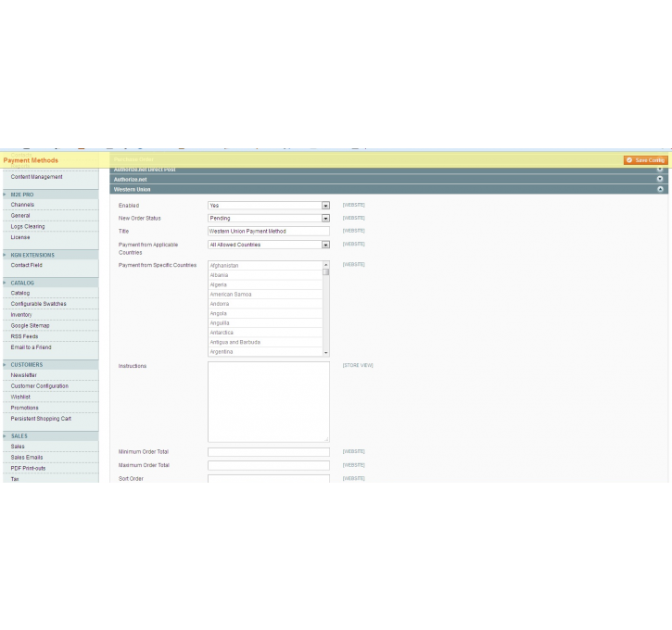Open RSS Feeds settings
The width and height of the screenshot is (672, 630).
point(24,336)
